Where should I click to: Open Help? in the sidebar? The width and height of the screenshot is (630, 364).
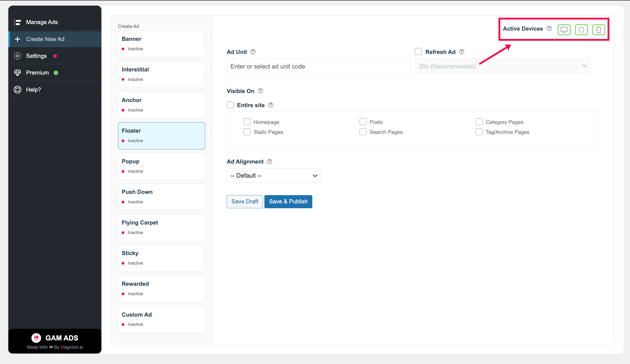55,90
